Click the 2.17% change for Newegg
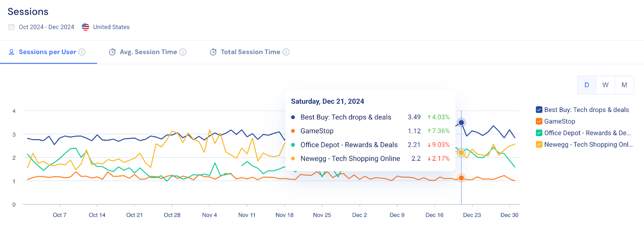644x234 pixels. coord(441,159)
